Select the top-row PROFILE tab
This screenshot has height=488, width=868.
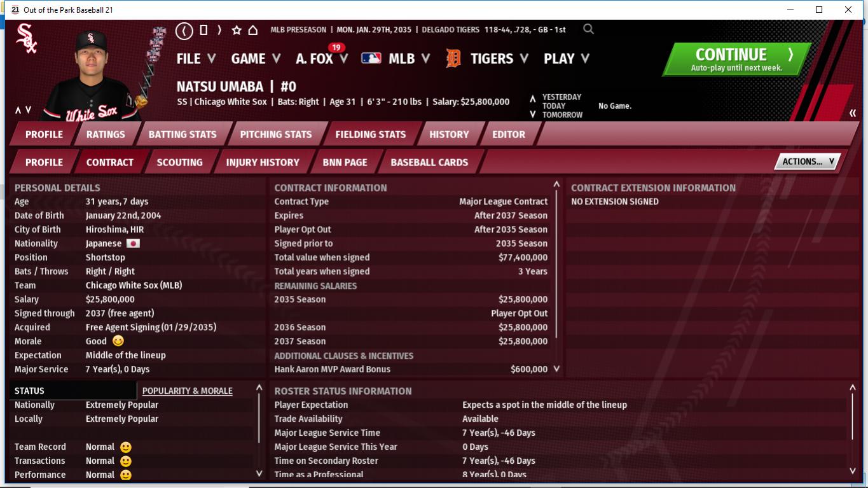coord(44,134)
